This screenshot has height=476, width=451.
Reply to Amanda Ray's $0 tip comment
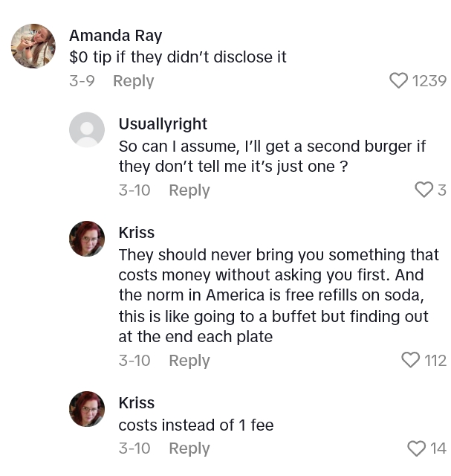click(x=133, y=81)
